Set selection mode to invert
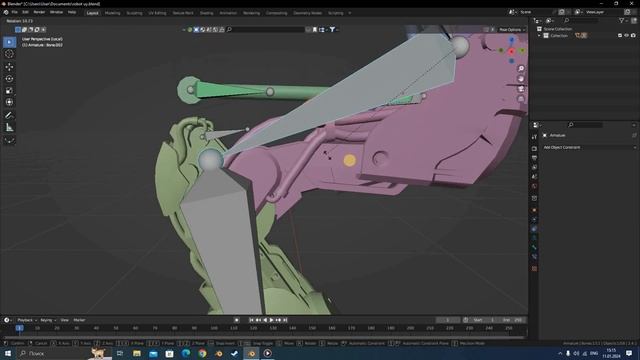The height and width of the screenshot is (360, 640). click(37, 29)
